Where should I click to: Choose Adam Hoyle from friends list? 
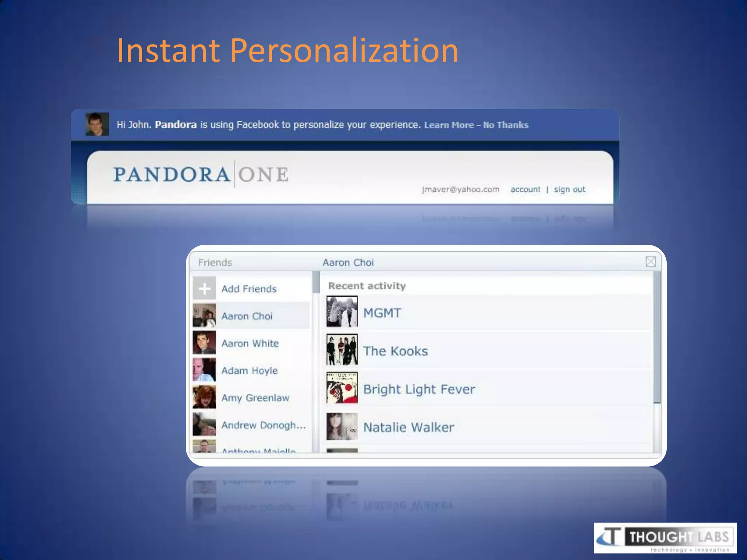click(249, 370)
